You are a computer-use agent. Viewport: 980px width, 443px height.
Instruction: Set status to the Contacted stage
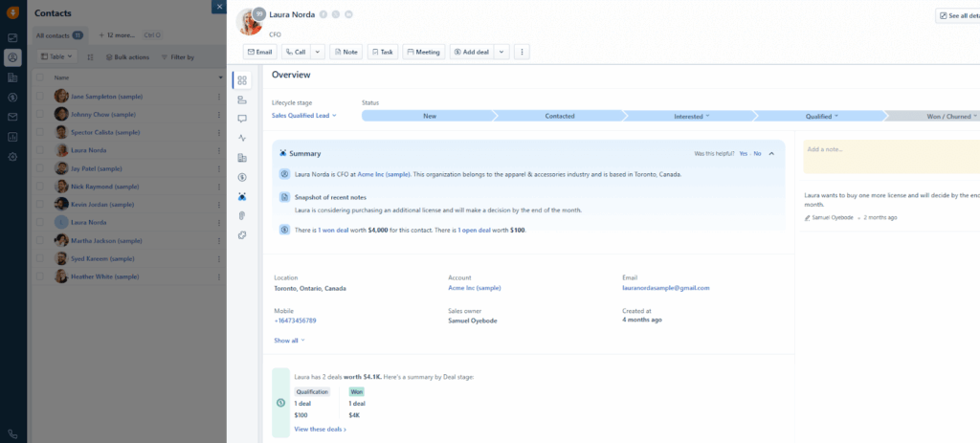tap(560, 116)
